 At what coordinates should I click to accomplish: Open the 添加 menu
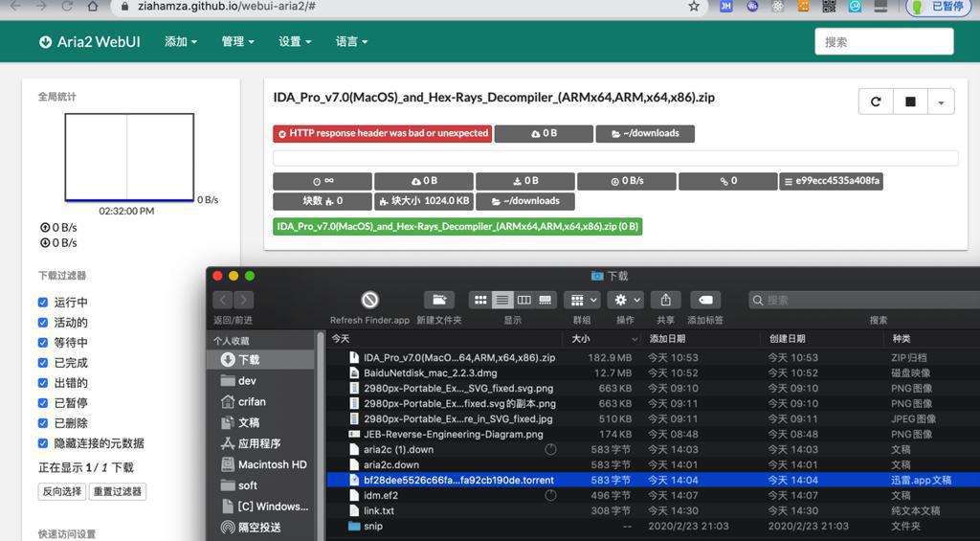tap(181, 42)
